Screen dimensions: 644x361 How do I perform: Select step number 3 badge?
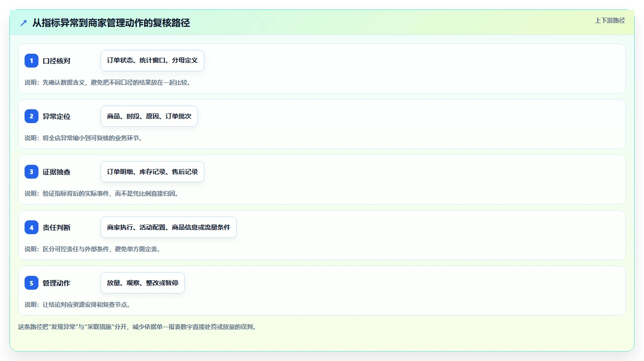click(x=32, y=172)
